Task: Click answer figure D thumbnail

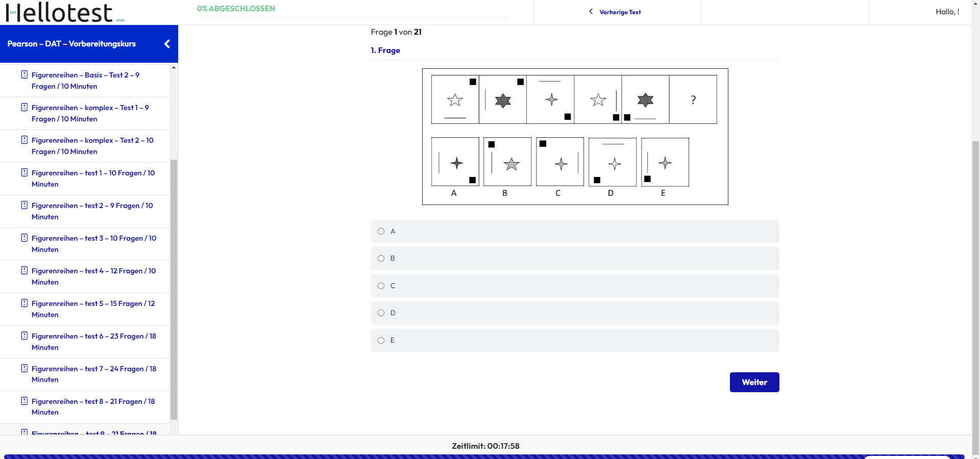Action: (612, 162)
